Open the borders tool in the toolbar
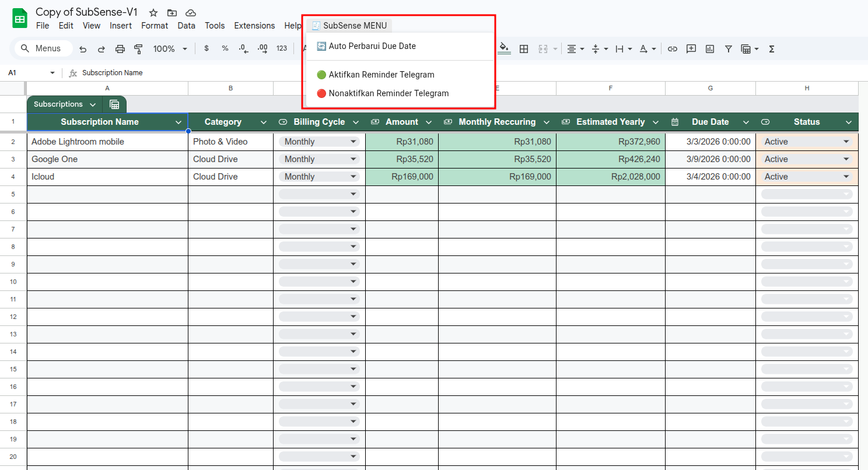The image size is (868, 470). click(x=524, y=49)
